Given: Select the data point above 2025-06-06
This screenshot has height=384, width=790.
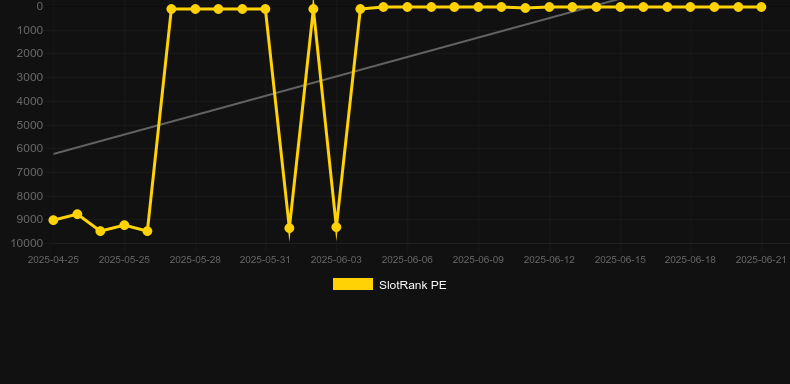Looking at the screenshot, I should 407,7.
